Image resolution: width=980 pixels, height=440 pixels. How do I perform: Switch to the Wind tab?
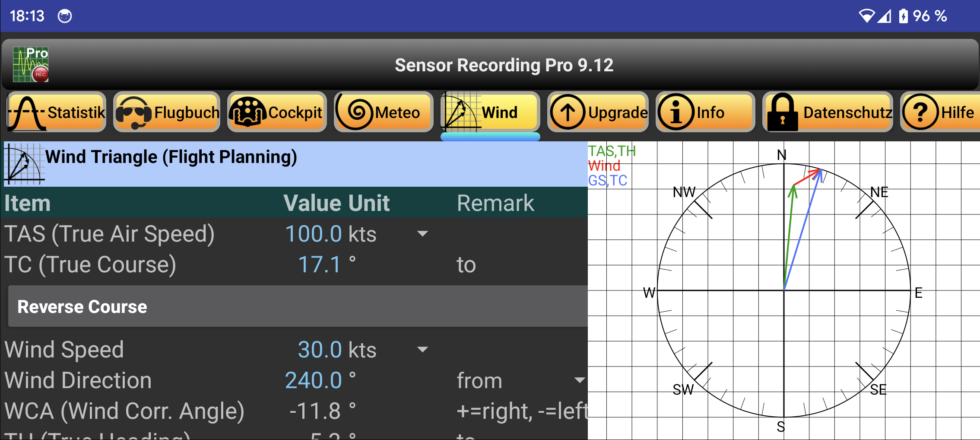pos(490,112)
